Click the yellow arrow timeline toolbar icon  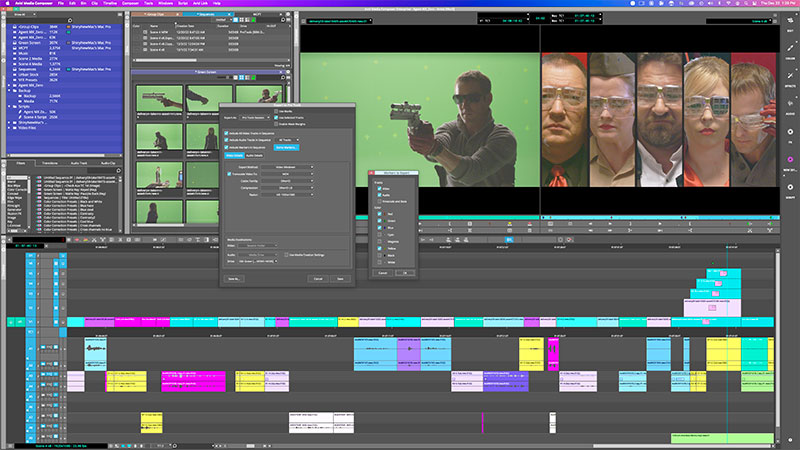[x=86, y=240]
